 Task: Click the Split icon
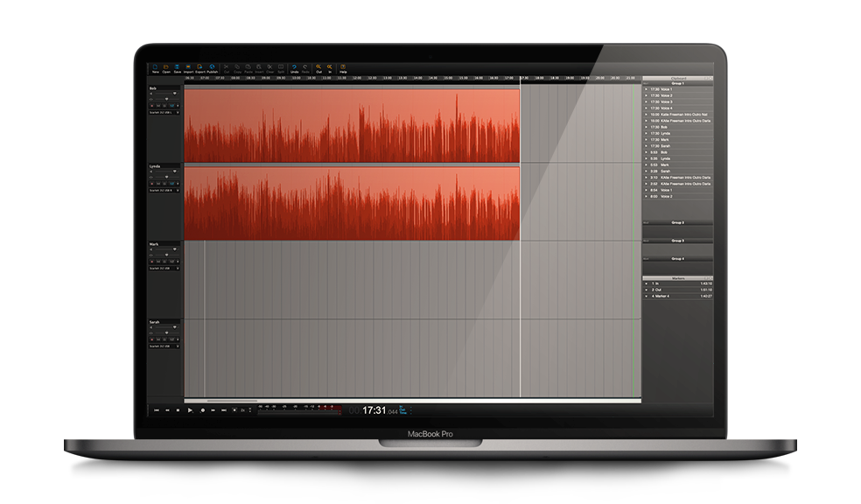tap(281, 66)
